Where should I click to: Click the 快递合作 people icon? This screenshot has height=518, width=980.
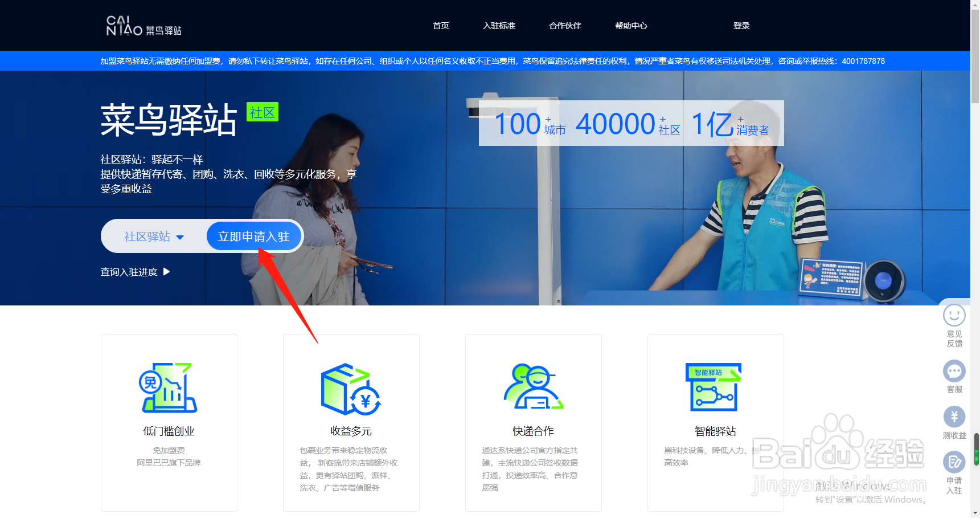point(533,386)
